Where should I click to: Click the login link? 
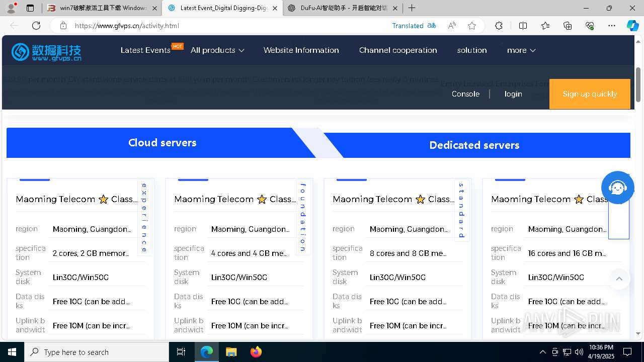point(513,94)
